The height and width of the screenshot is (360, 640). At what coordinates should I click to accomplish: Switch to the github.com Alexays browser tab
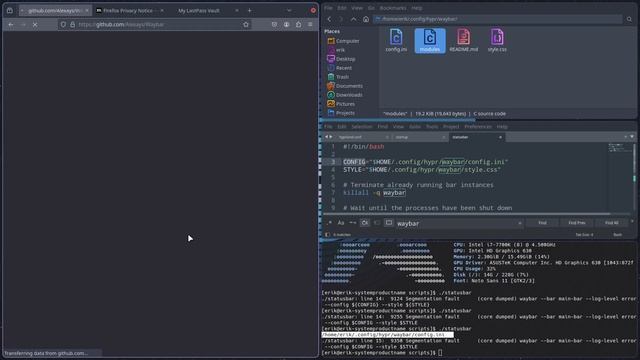tap(55, 11)
